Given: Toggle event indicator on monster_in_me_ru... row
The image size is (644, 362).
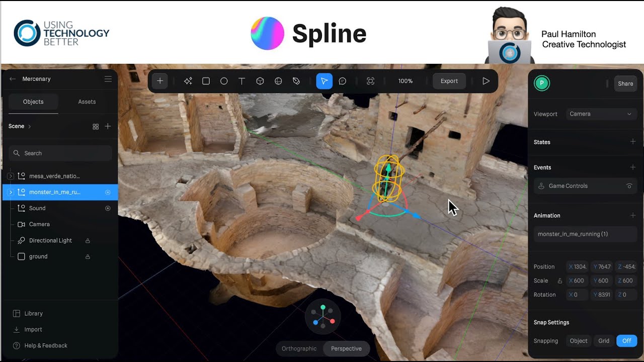Looking at the screenshot, I should click(108, 192).
